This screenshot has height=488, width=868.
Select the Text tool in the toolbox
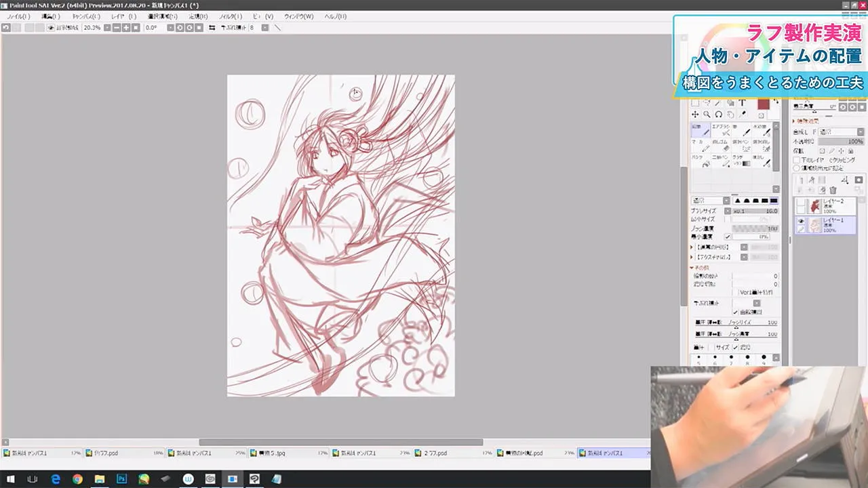(742, 103)
